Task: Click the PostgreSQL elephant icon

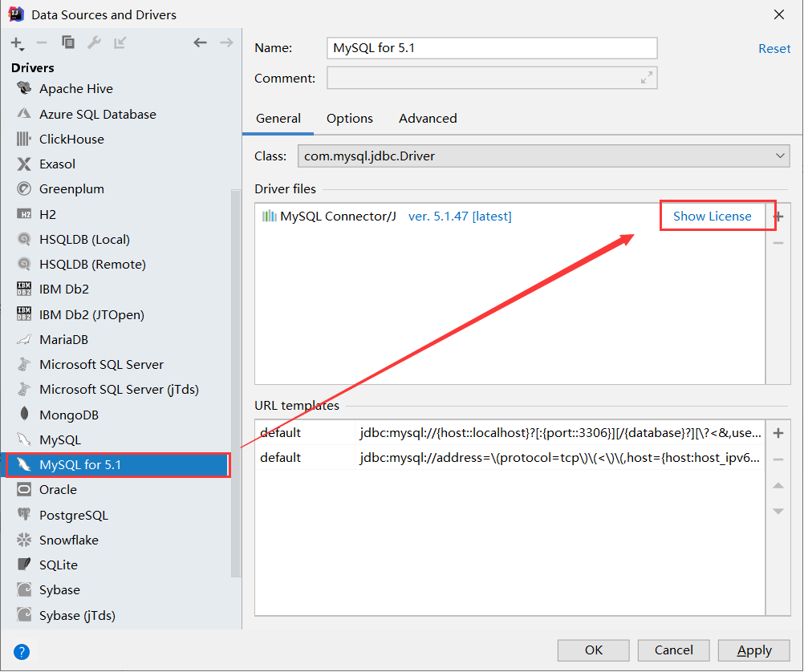Action: click(x=24, y=514)
